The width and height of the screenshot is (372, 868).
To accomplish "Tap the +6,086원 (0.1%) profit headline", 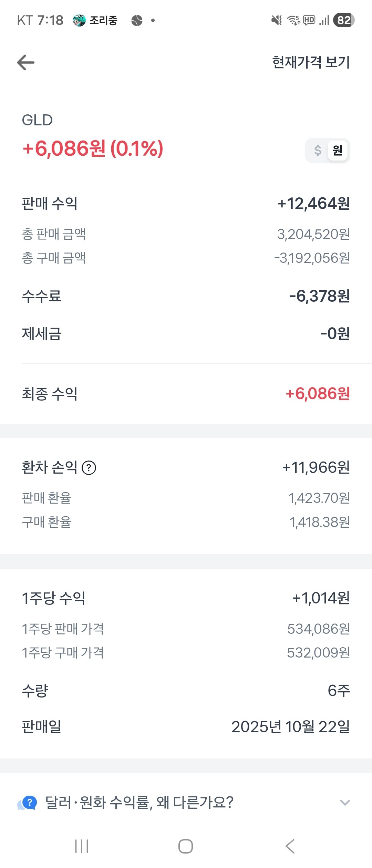I will 93,148.
